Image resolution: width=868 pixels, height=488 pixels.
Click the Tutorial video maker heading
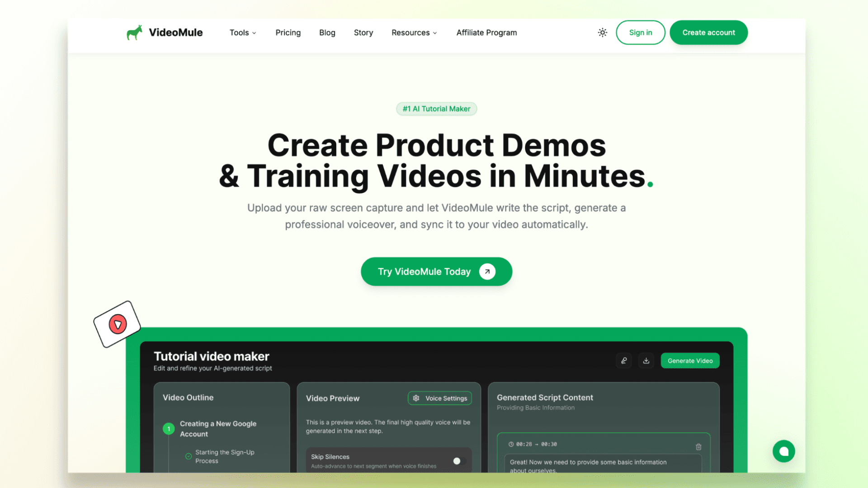pyautogui.click(x=211, y=356)
